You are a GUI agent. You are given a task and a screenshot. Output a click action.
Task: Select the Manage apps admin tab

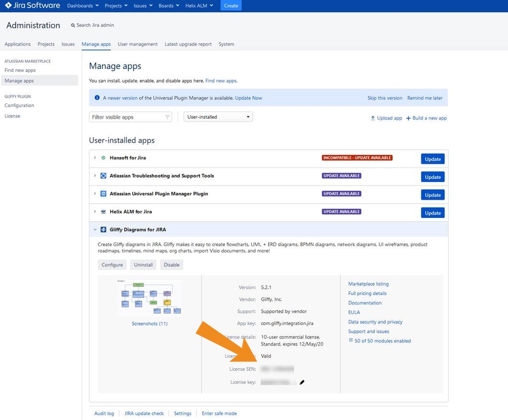96,44
